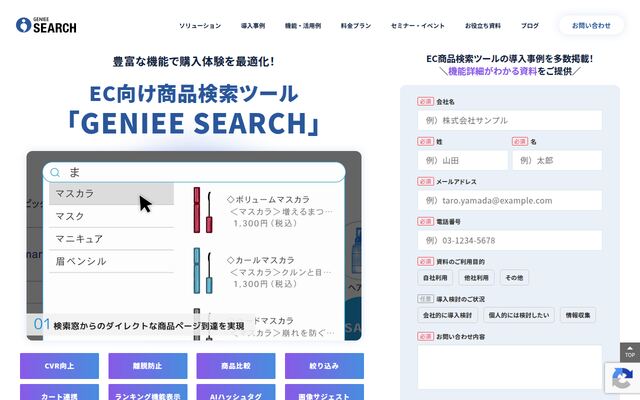This screenshot has height=400, width=640.
Task: Click the CVR向上 feature button
Action: point(59,366)
